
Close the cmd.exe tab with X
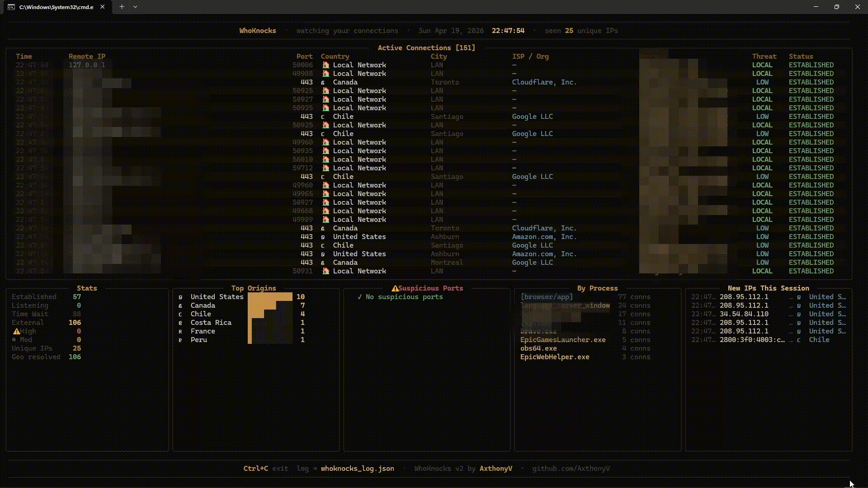[x=103, y=7]
